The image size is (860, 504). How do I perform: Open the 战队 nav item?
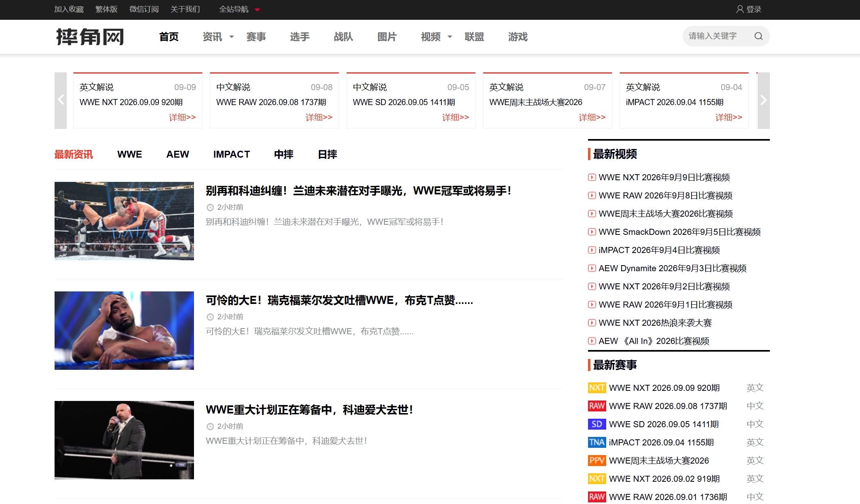click(344, 37)
